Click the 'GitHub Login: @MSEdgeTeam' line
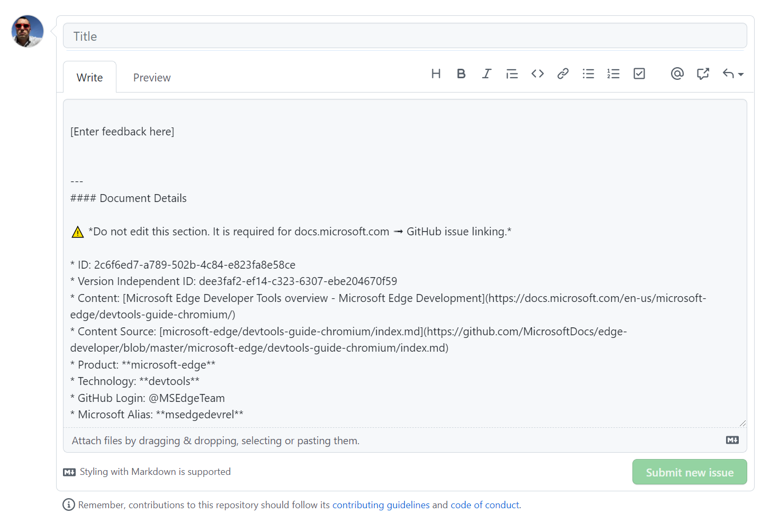The width and height of the screenshot is (761, 532). (148, 398)
